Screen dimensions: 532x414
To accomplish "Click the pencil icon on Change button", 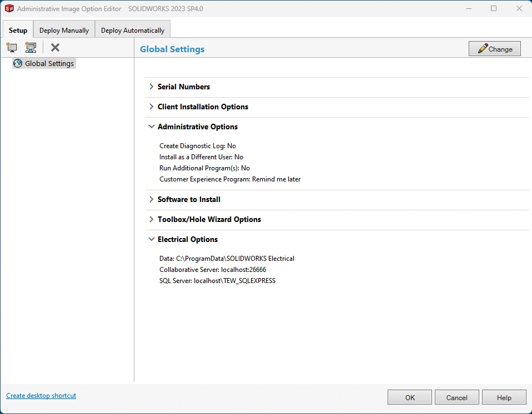I will click(482, 49).
